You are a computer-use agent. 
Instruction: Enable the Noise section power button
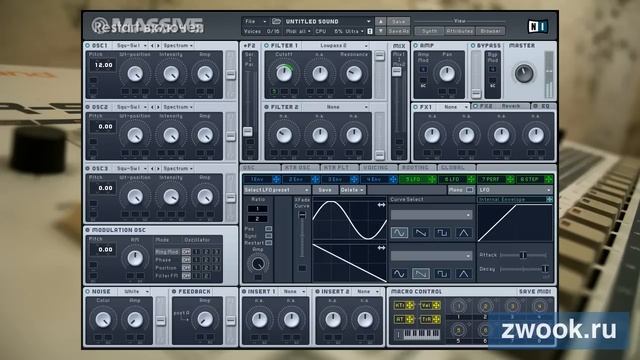pos(87,291)
